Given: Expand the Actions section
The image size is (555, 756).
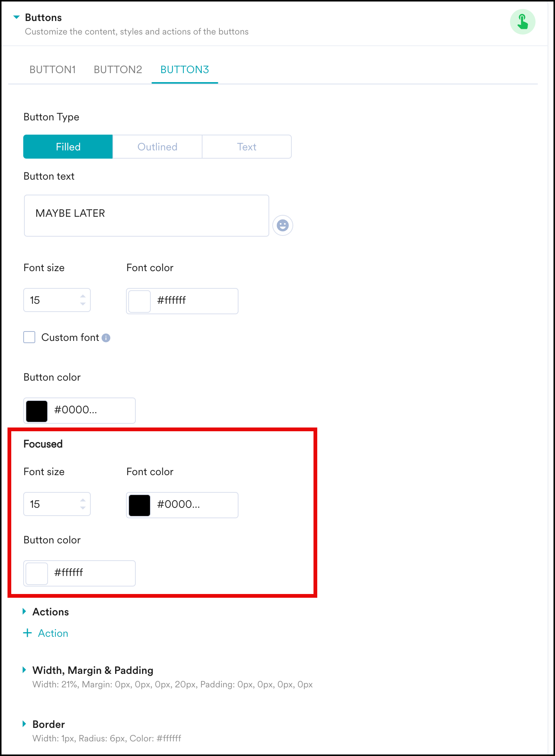Looking at the screenshot, I should point(24,612).
